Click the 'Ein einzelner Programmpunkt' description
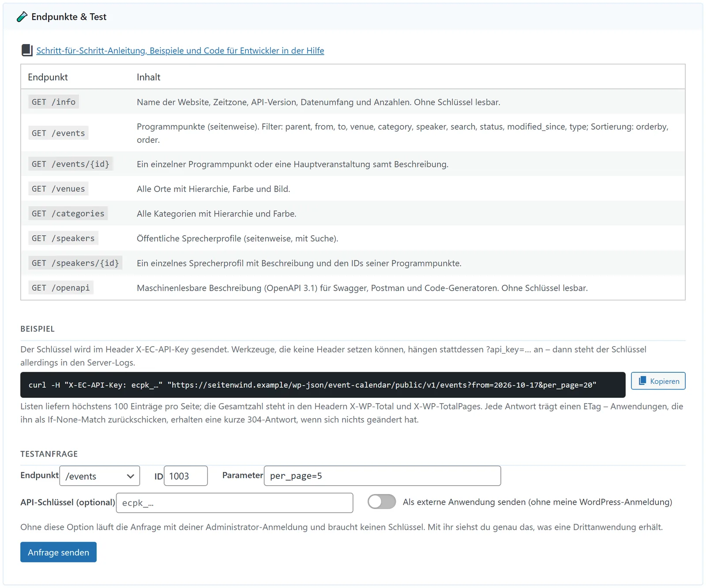 293,164
